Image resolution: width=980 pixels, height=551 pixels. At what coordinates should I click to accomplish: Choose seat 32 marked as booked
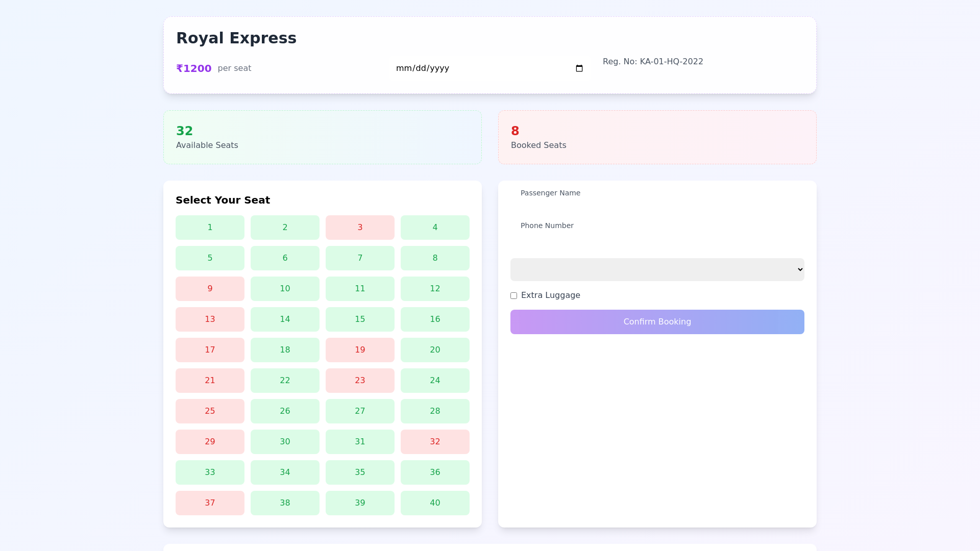[435, 441]
